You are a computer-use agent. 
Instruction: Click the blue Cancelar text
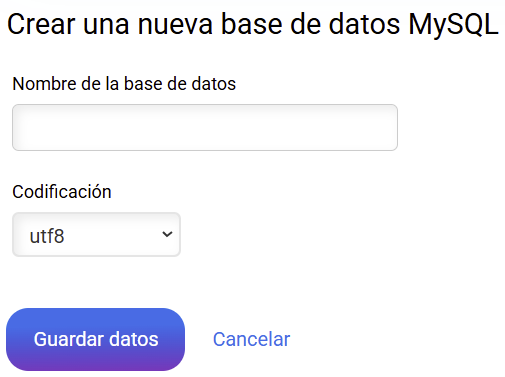[251, 339]
